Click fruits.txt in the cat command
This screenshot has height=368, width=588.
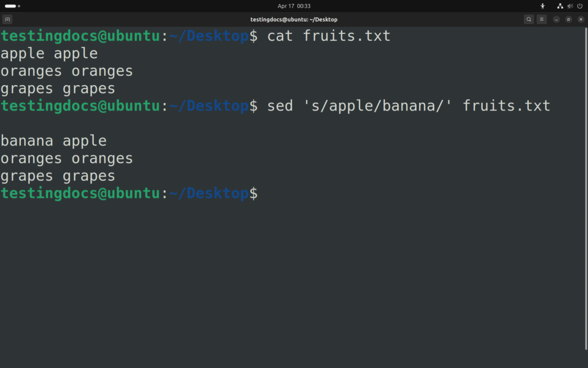[347, 36]
